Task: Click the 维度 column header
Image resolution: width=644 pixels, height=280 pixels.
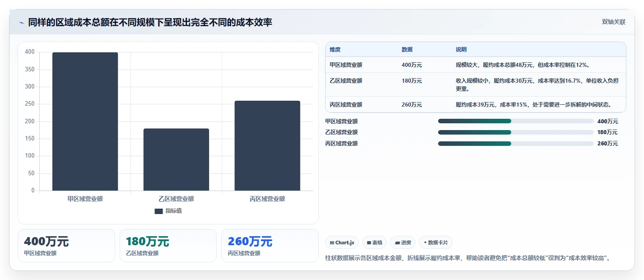Action: click(x=335, y=50)
